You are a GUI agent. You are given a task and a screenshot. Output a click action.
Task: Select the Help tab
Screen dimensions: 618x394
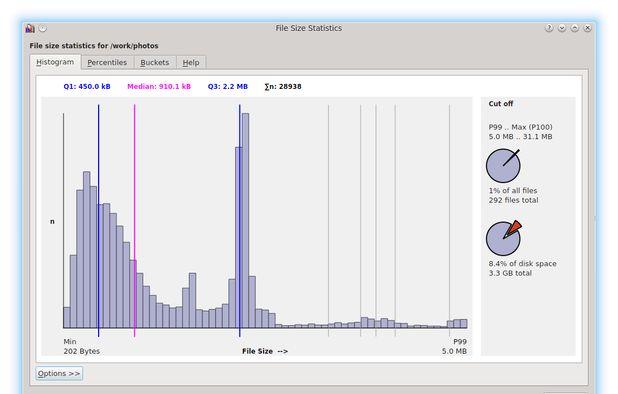[191, 62]
